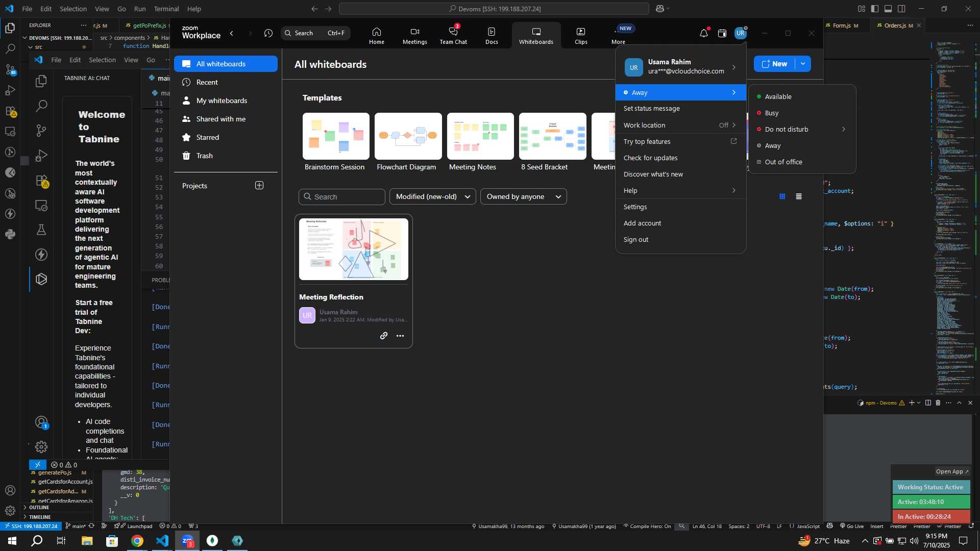
Task: Click Sign out
Action: click(681, 239)
